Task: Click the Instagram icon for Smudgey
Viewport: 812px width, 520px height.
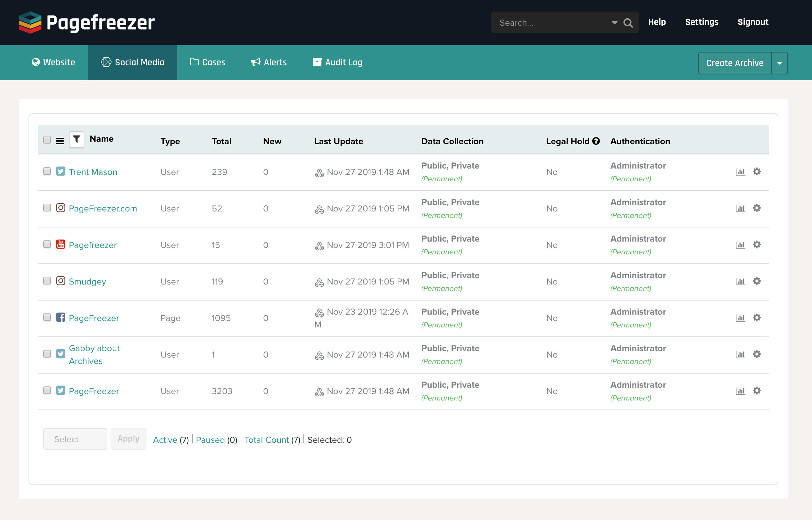Action: pos(61,281)
